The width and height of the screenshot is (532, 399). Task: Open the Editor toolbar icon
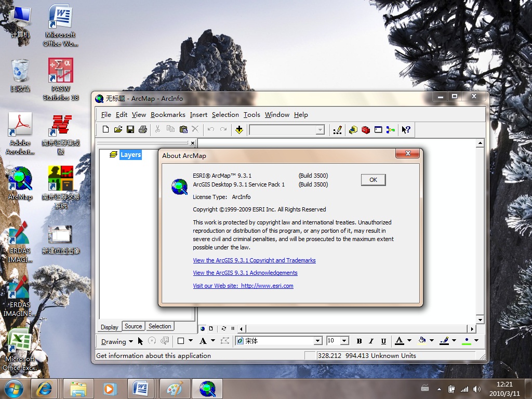tap(337, 129)
